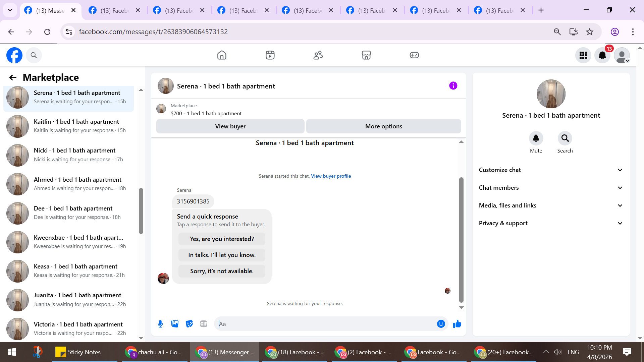Click the Aa message input field
Viewport: 644px width, 362px height.
[325, 324]
